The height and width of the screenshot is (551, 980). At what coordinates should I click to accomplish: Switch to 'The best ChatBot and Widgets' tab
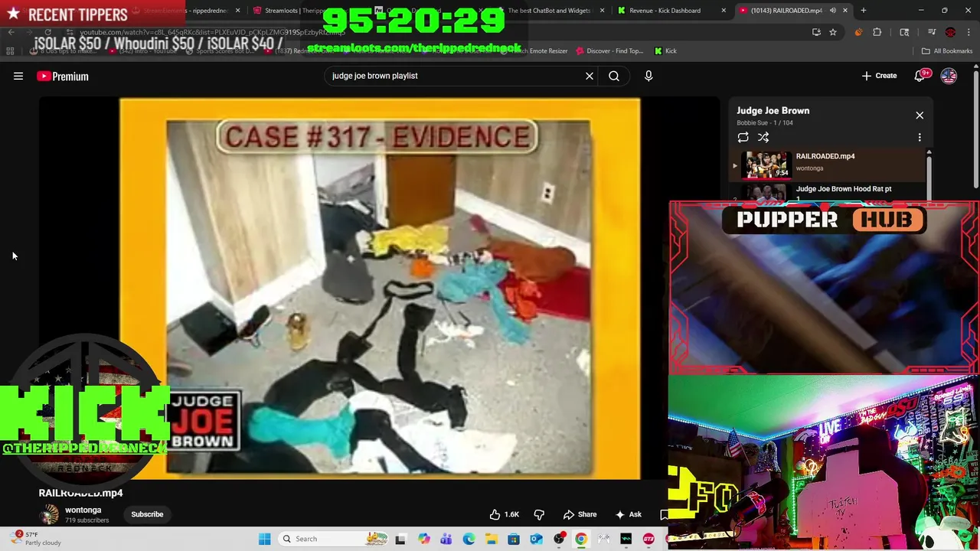tap(551, 11)
